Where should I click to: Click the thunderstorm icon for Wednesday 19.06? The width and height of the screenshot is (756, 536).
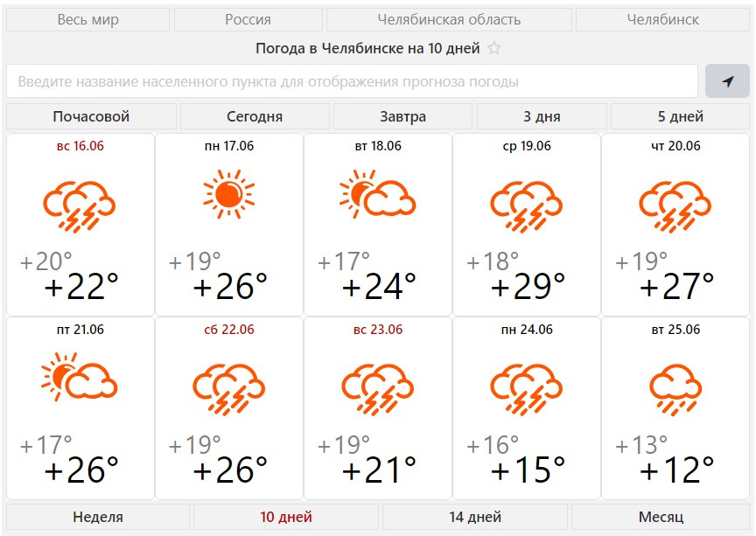tap(526, 204)
